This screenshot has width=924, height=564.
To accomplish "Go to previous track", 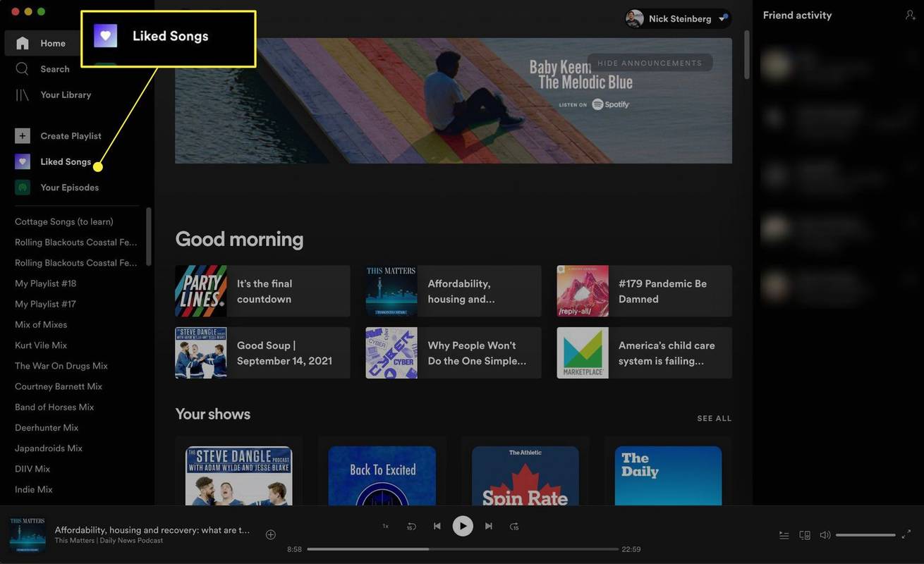I will pos(437,526).
